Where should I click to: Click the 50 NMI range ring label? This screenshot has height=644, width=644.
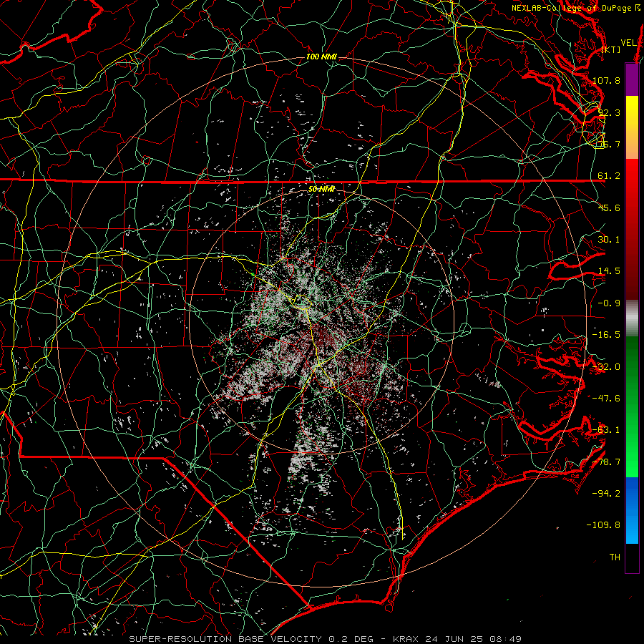pyautogui.click(x=321, y=189)
